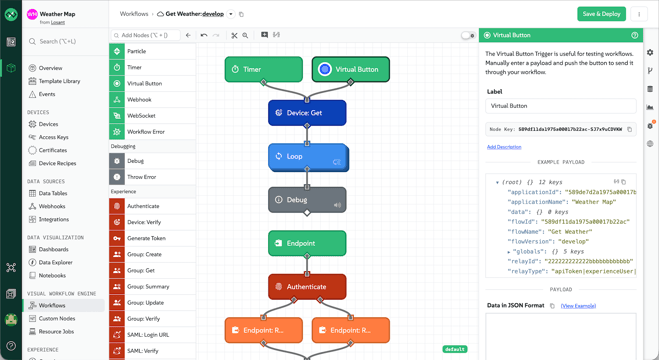Screen dimensions: 659x360
Task: Open the versions branch icon tab
Action: (x=650, y=71)
